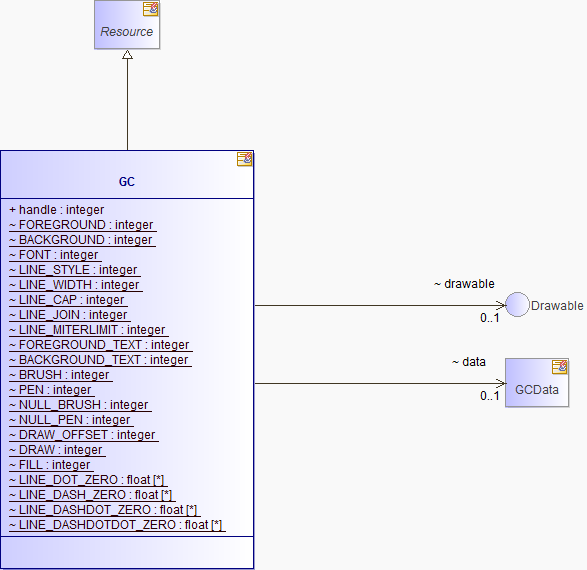Click the class icon in GC header
This screenshot has width=587, height=570.
(x=244, y=159)
